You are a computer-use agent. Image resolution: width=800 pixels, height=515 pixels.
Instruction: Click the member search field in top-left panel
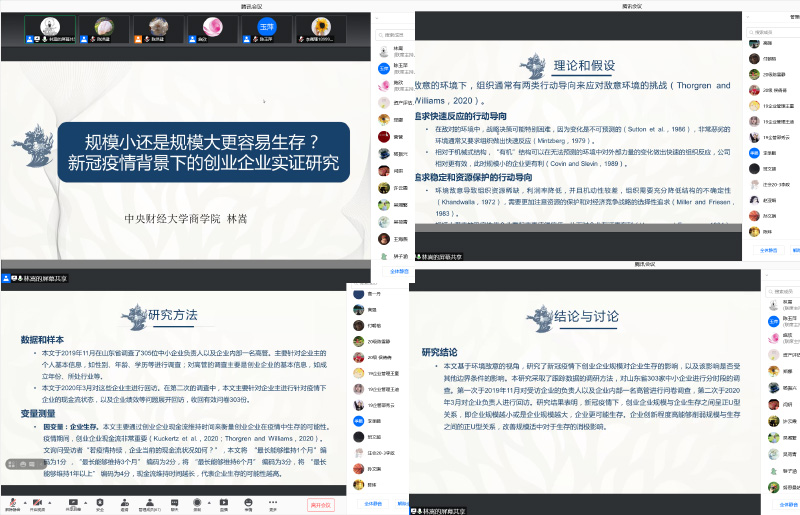388,33
